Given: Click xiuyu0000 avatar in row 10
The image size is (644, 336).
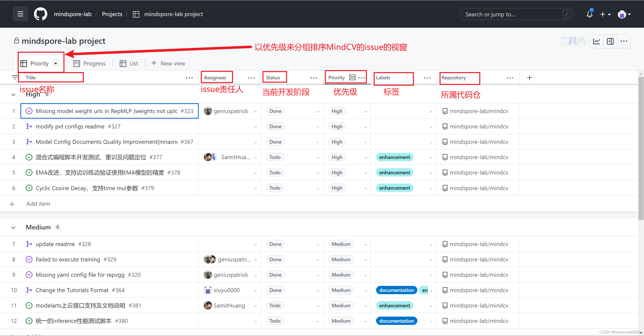Looking at the screenshot, I should [x=208, y=290].
